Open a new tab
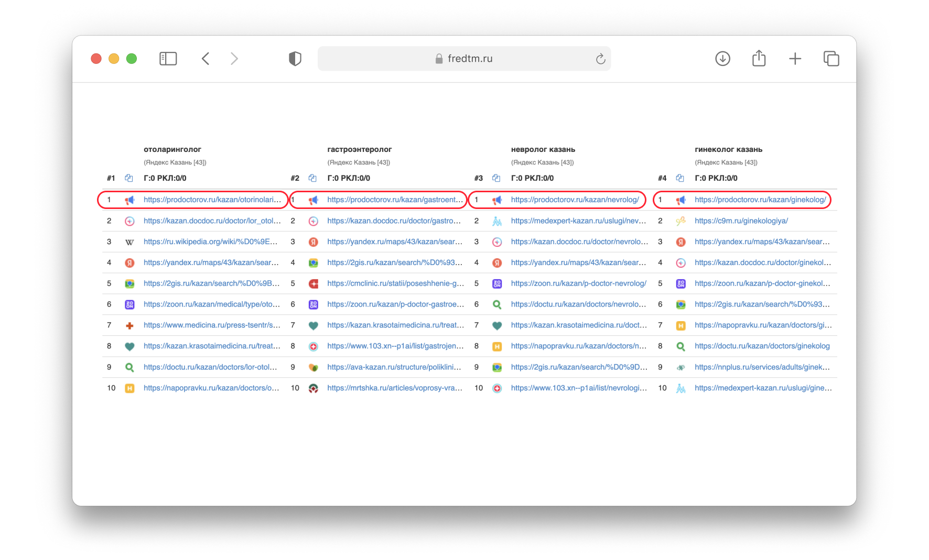 pos(795,59)
